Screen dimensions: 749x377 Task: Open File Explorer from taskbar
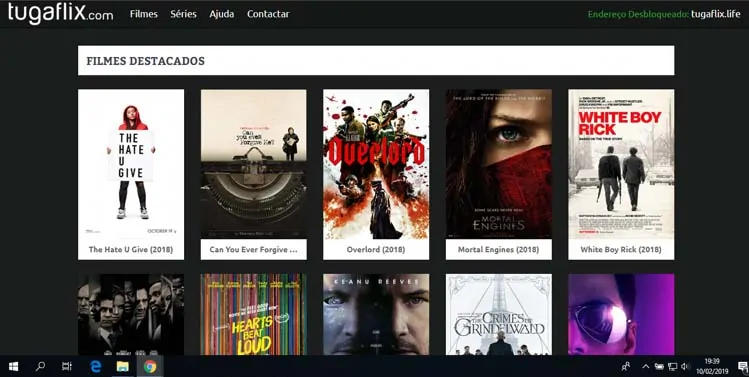(x=123, y=366)
